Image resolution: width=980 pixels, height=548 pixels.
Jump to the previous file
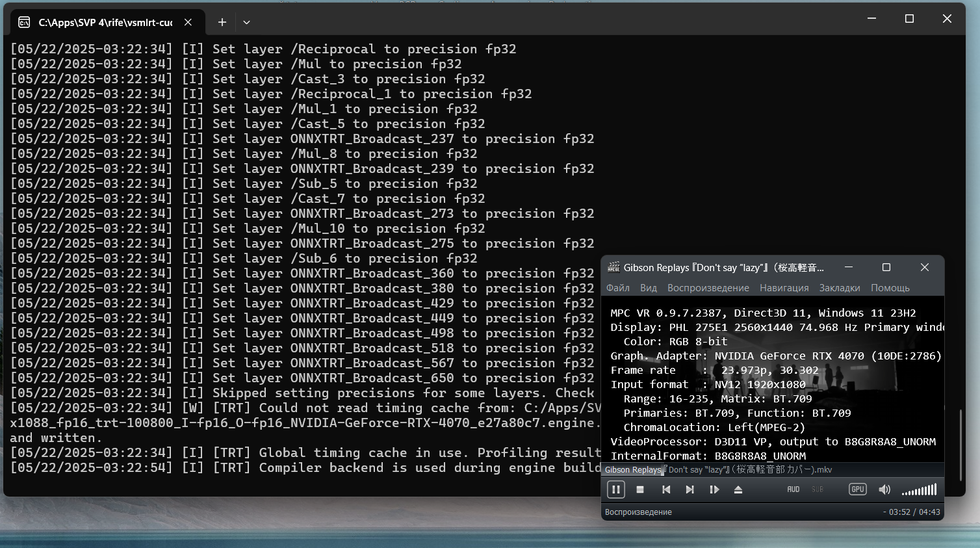point(666,489)
